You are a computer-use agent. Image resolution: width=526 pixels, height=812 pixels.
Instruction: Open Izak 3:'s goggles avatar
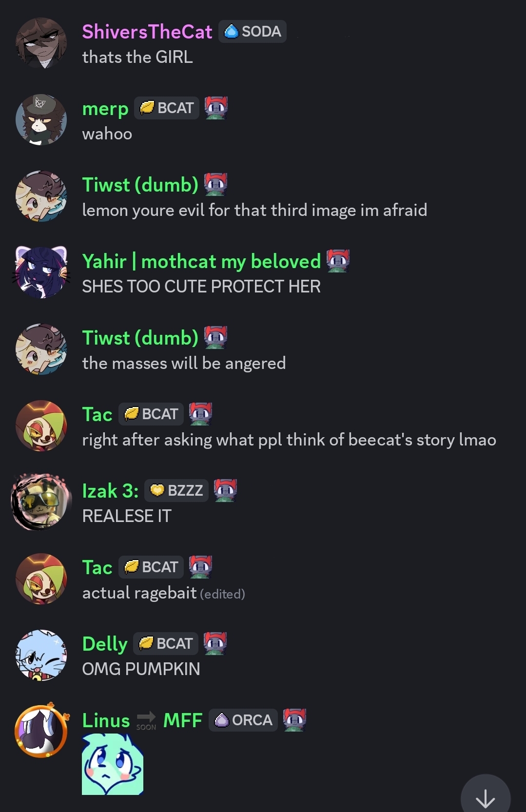pos(39,502)
